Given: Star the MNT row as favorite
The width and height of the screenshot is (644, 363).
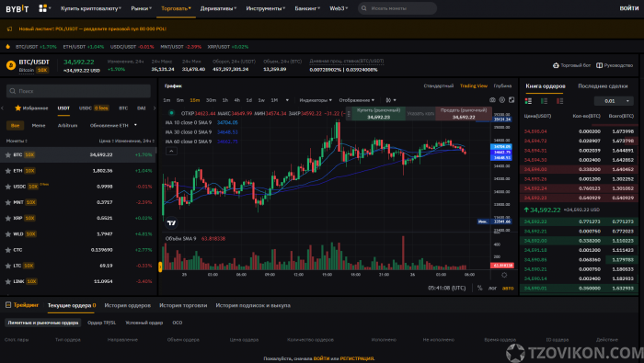Looking at the screenshot, I should tap(7, 202).
